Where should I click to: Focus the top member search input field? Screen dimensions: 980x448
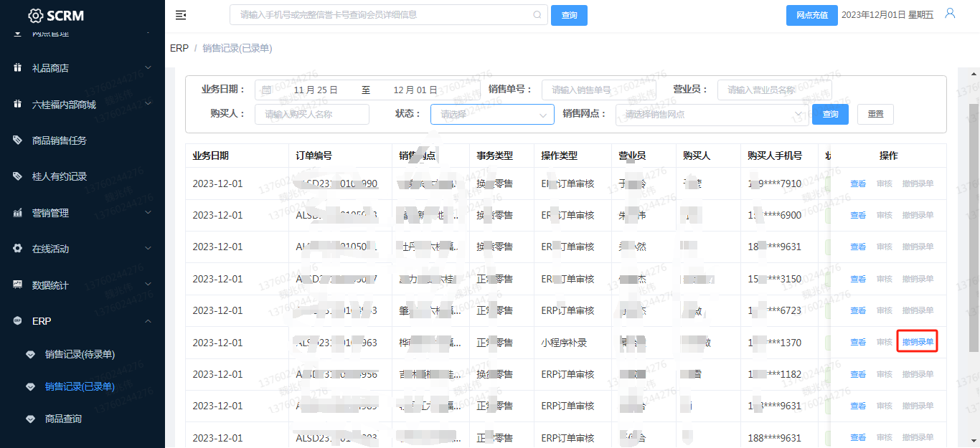pos(388,15)
